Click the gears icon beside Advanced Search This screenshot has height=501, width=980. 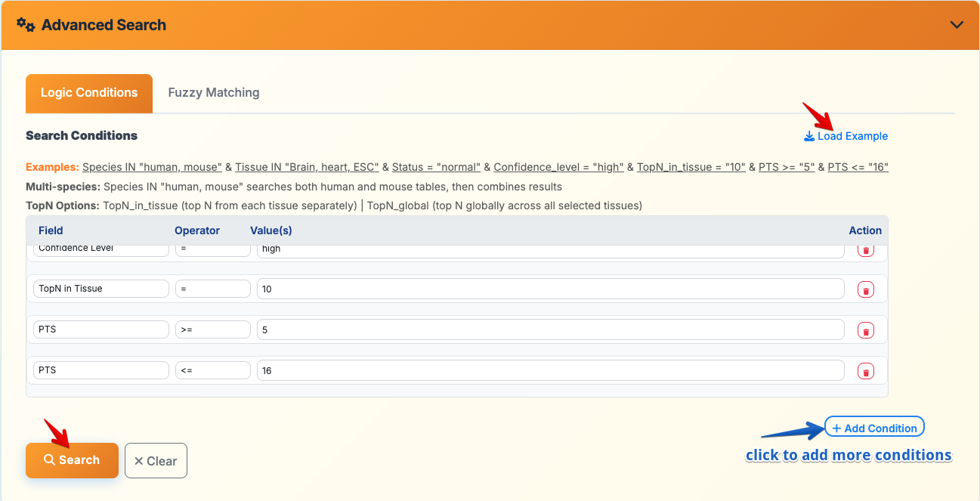click(x=26, y=25)
